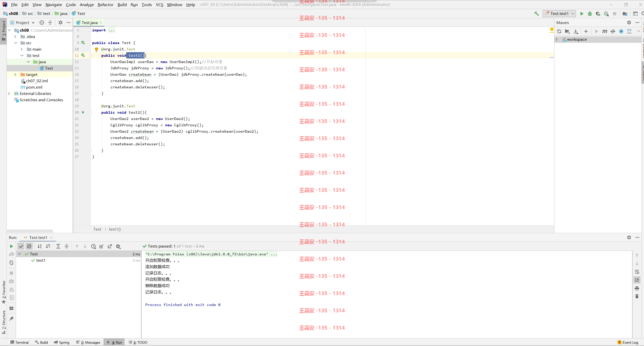Screen dimensions: 644x346
Task: Click the Build Project hammer icon
Action: click(x=536, y=14)
